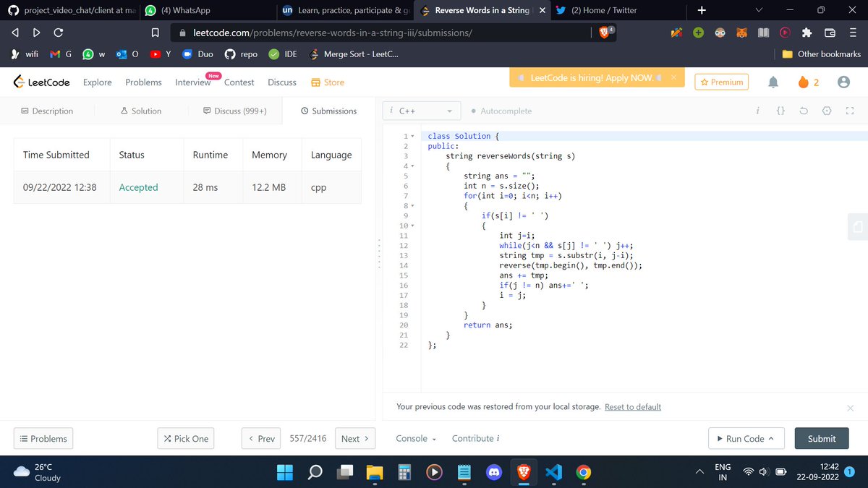Open the Merge Sort bookmark
The width and height of the screenshot is (868, 488).
[352, 54]
